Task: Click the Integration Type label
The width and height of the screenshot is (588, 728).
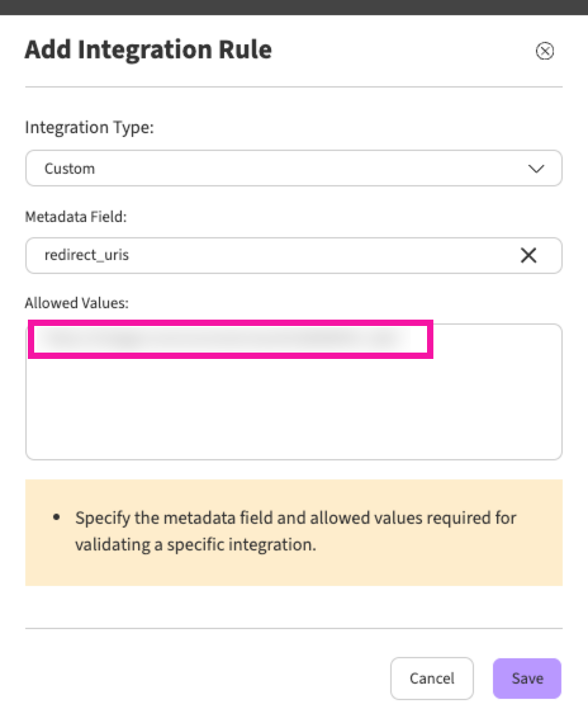Action: 89,127
